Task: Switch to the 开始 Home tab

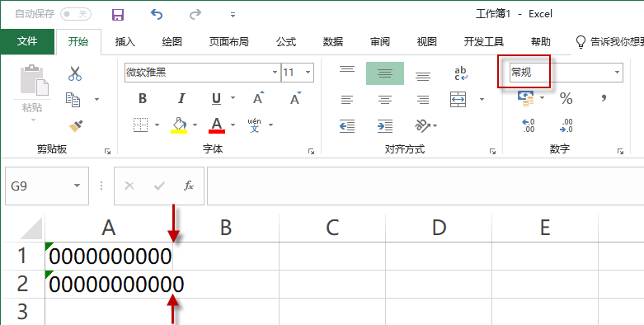Action: 78,41
